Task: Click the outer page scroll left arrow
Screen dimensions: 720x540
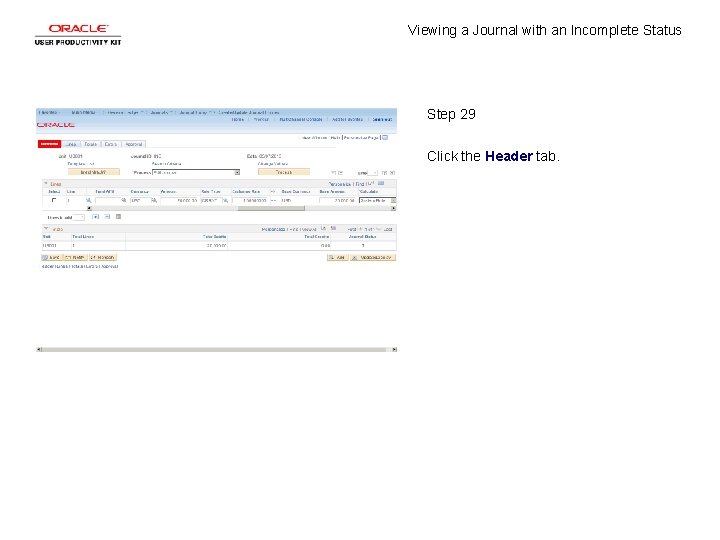Action: tap(39, 349)
